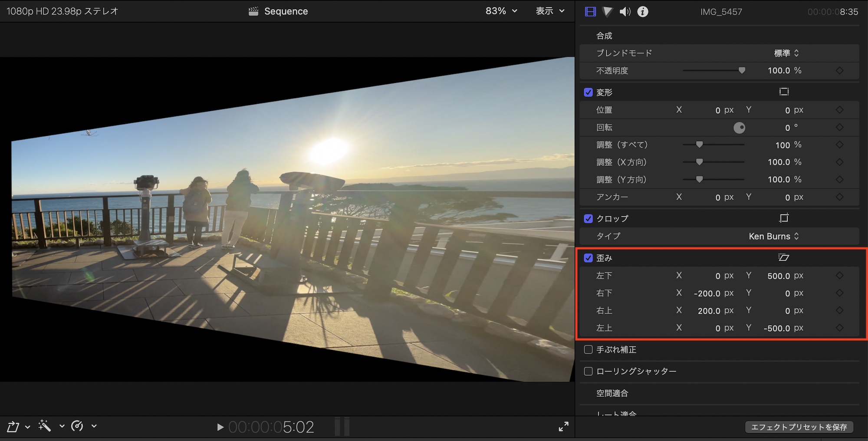Uncheck the 歪み distort checkbox

click(588, 258)
